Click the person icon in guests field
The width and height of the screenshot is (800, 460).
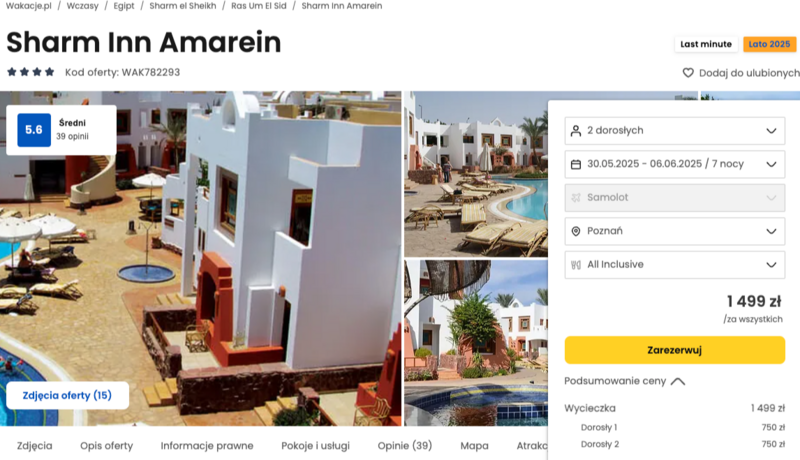click(x=576, y=131)
